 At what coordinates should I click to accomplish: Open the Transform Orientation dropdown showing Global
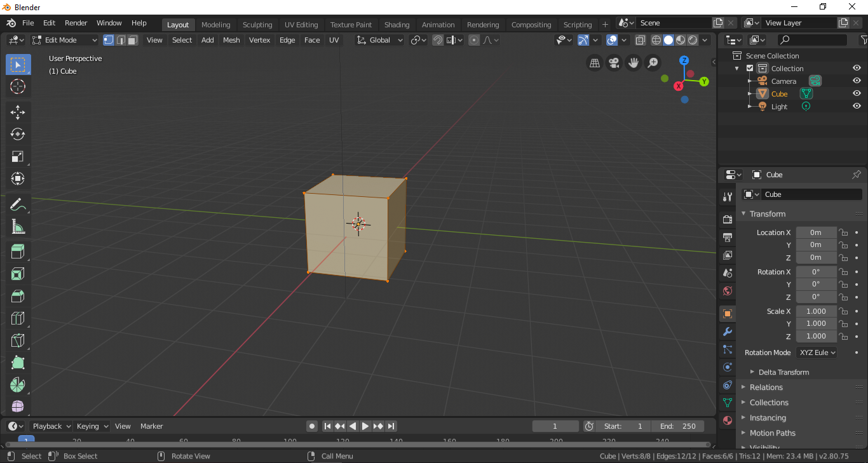coord(379,40)
